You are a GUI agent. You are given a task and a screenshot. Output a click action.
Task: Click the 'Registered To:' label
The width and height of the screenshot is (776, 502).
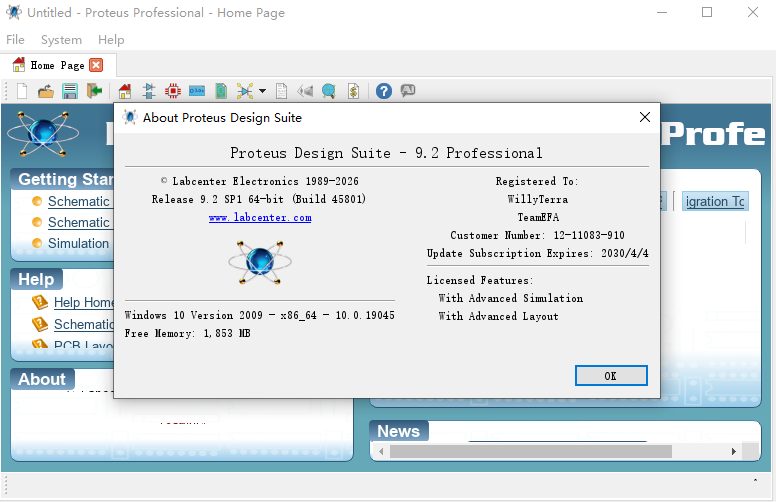[537, 181]
